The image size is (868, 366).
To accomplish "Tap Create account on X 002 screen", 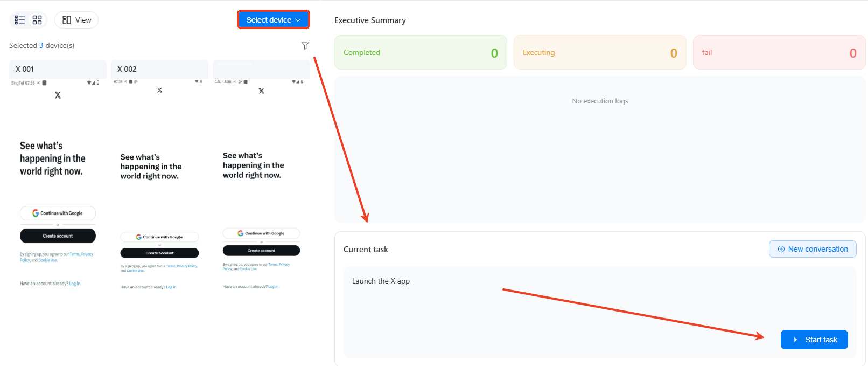I will (159, 253).
